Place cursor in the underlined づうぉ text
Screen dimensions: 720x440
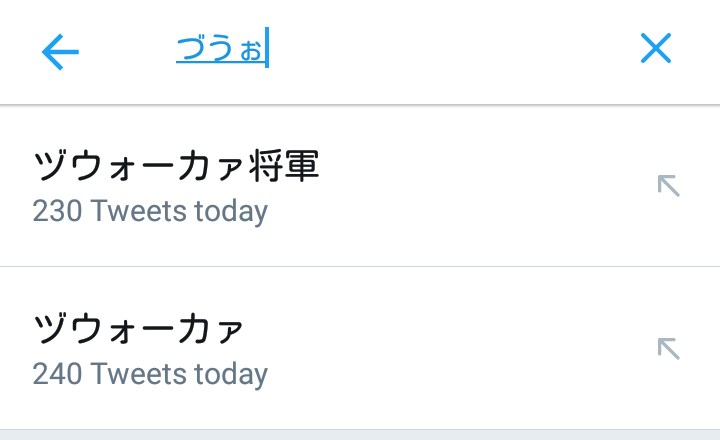coord(220,49)
